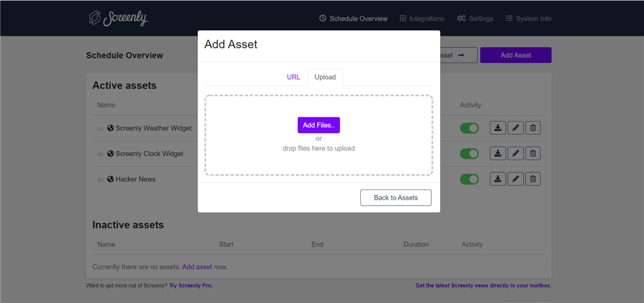The width and height of the screenshot is (644, 303).
Task: Disable the Screenly Weather Widget activity toggle
Action: click(x=469, y=128)
